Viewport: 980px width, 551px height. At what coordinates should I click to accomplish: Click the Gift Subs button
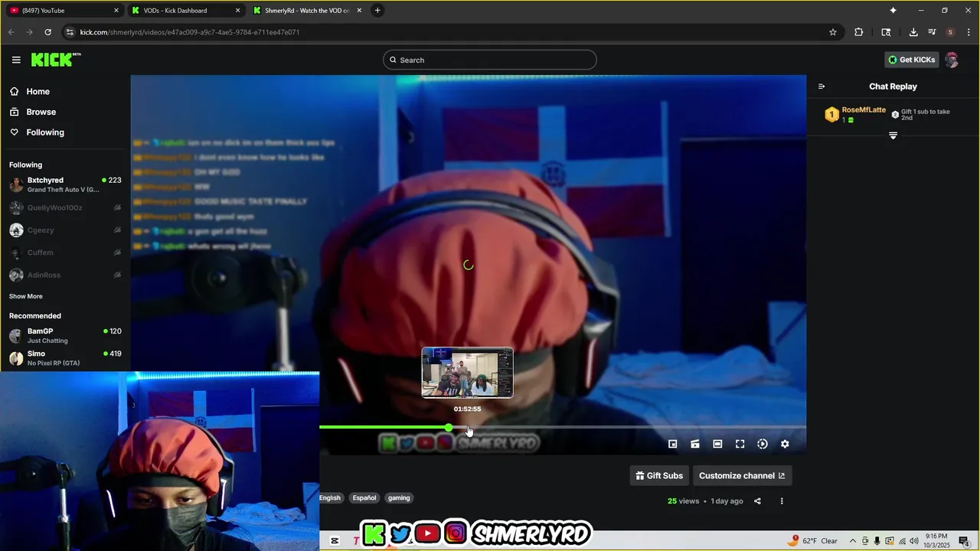tap(659, 475)
